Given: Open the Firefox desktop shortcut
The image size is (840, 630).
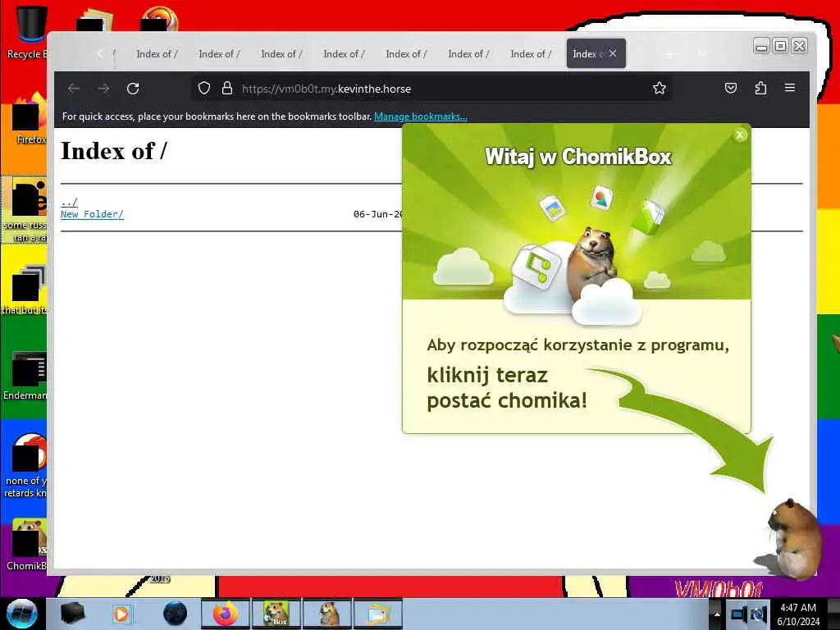Looking at the screenshot, I should (30, 119).
